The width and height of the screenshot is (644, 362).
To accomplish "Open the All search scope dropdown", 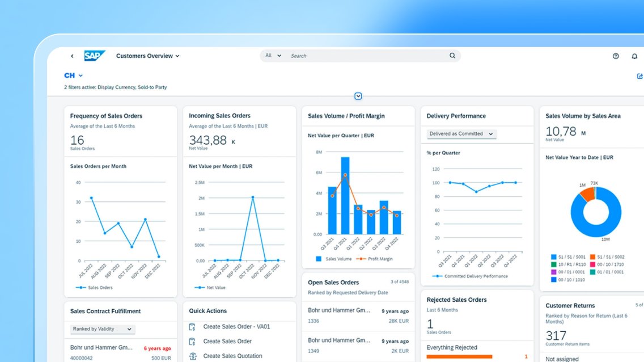I will coord(273,56).
